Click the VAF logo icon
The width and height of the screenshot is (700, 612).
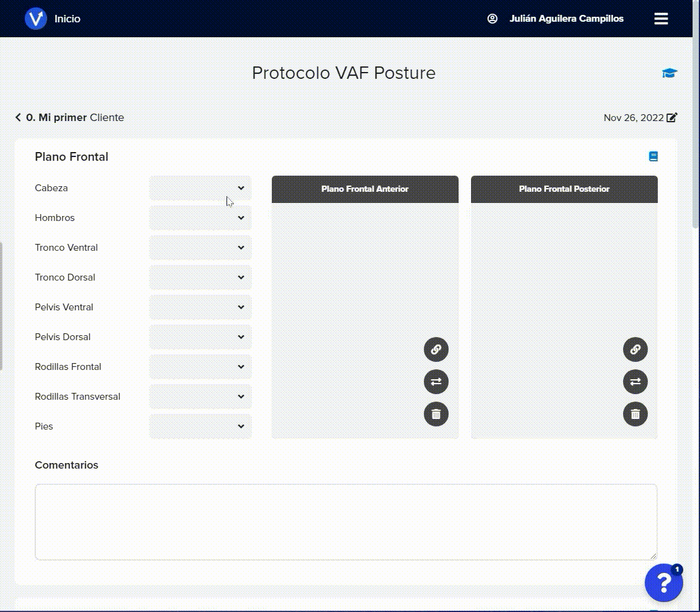coord(36,18)
